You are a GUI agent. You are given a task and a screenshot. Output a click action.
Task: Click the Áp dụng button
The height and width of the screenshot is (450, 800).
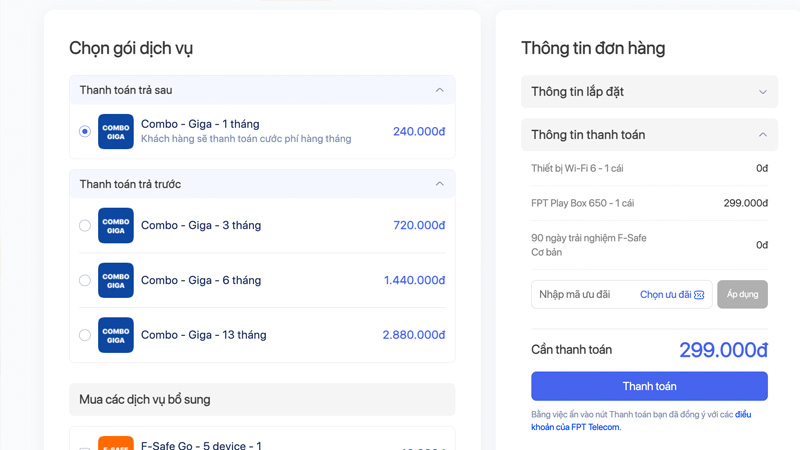742,295
